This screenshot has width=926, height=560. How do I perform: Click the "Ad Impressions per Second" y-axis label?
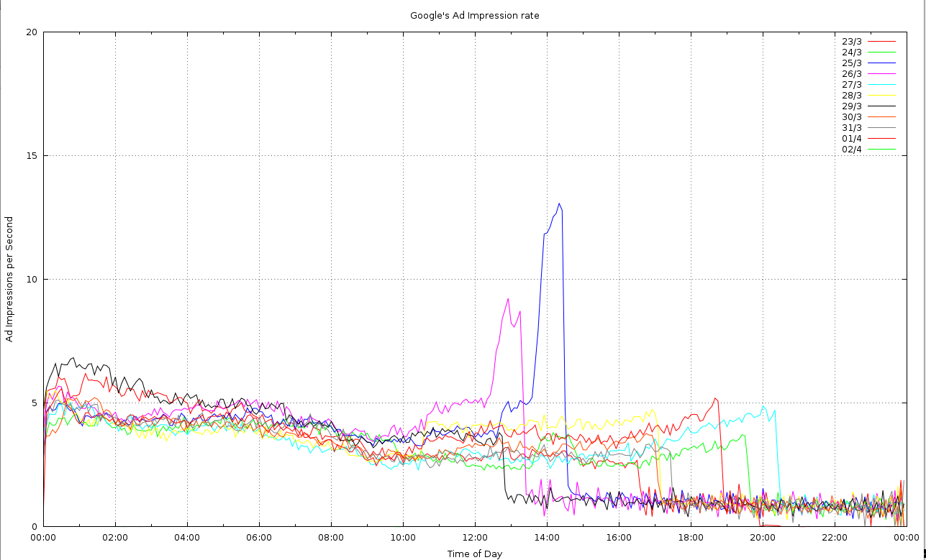(x=9, y=279)
